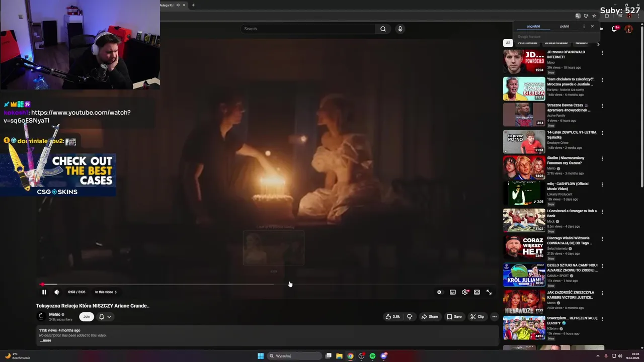Viewport: 644px width, 362px height.
Task: Open options for 'Sam chciałem to zakończyć' video
Action: (602, 80)
